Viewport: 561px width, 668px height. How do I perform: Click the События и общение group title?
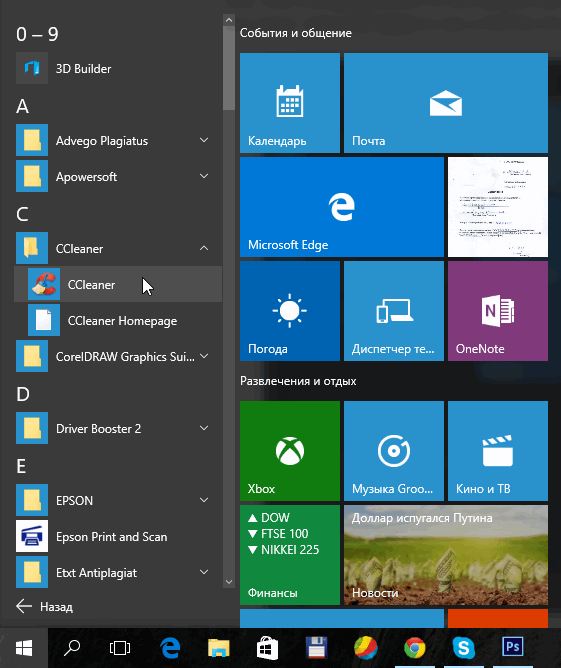296,33
